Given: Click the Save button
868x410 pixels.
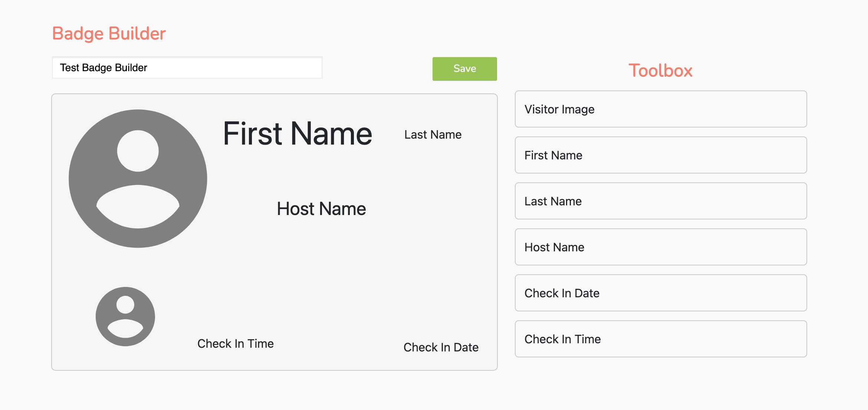Looking at the screenshot, I should point(464,69).
